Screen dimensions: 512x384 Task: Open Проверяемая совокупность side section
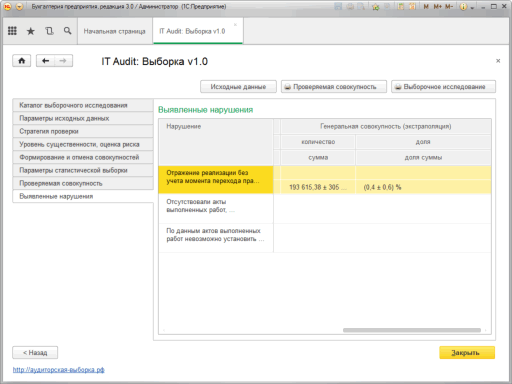click(x=83, y=183)
